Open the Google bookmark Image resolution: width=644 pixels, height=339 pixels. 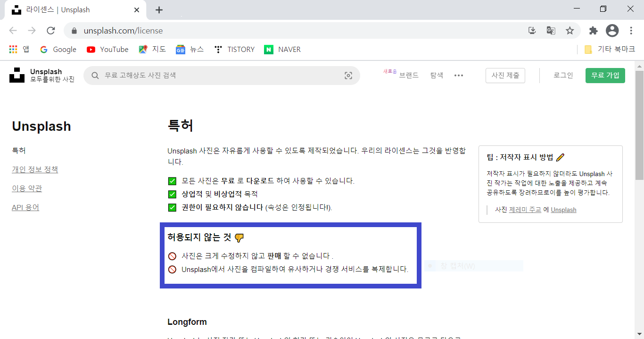tap(58, 49)
